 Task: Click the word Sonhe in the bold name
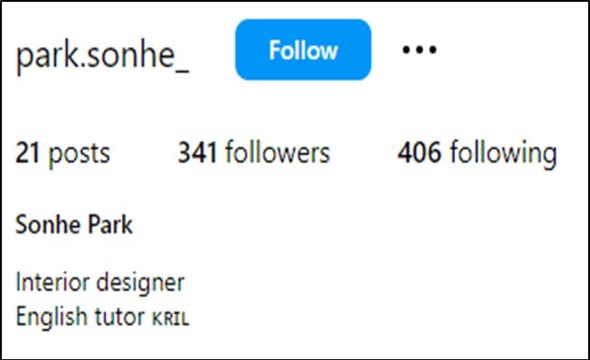(x=46, y=225)
